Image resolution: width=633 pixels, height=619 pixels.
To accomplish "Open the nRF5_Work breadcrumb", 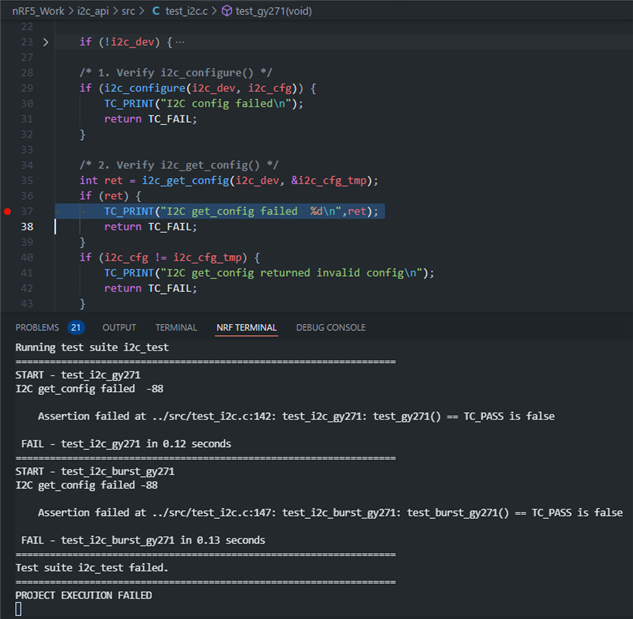I will click(38, 11).
